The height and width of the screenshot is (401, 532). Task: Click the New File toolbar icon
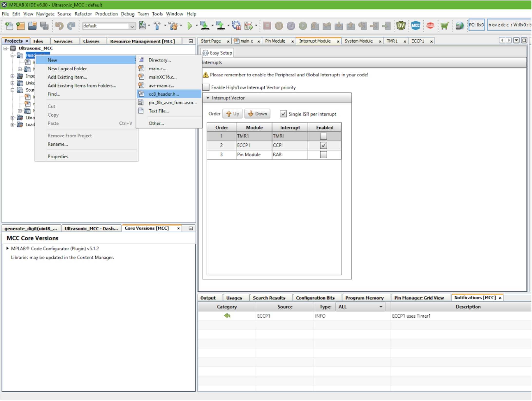[9, 25]
